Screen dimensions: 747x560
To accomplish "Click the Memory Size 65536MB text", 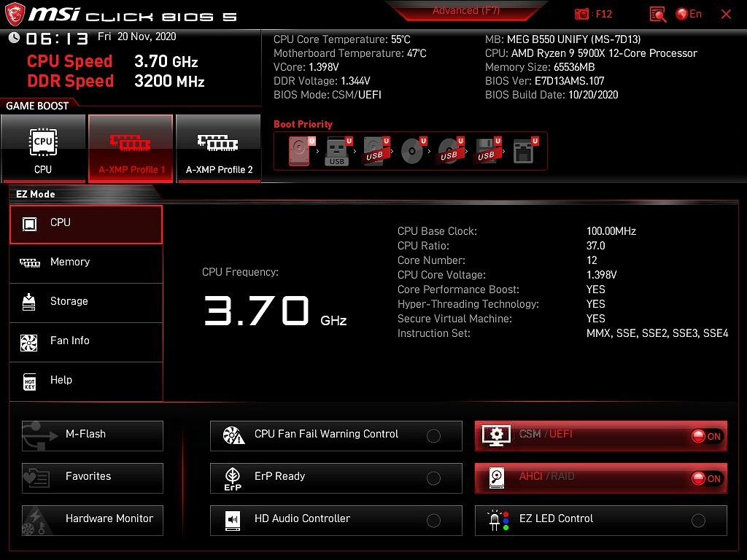I will [540, 67].
